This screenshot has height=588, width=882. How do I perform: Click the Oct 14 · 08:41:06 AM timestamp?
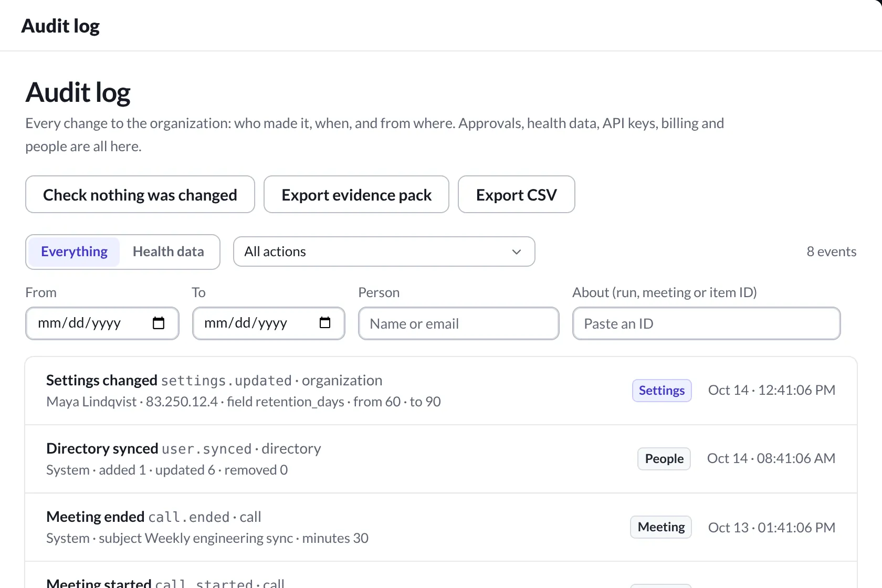click(x=771, y=458)
